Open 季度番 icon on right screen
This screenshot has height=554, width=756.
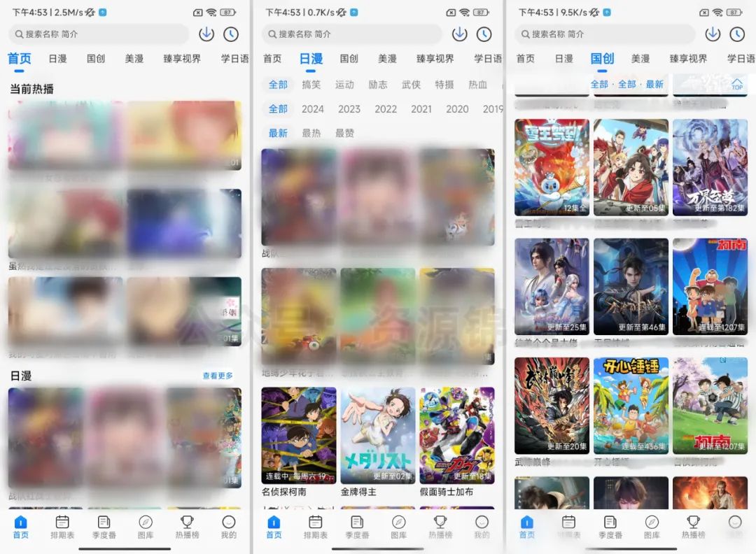pyautogui.click(x=610, y=523)
